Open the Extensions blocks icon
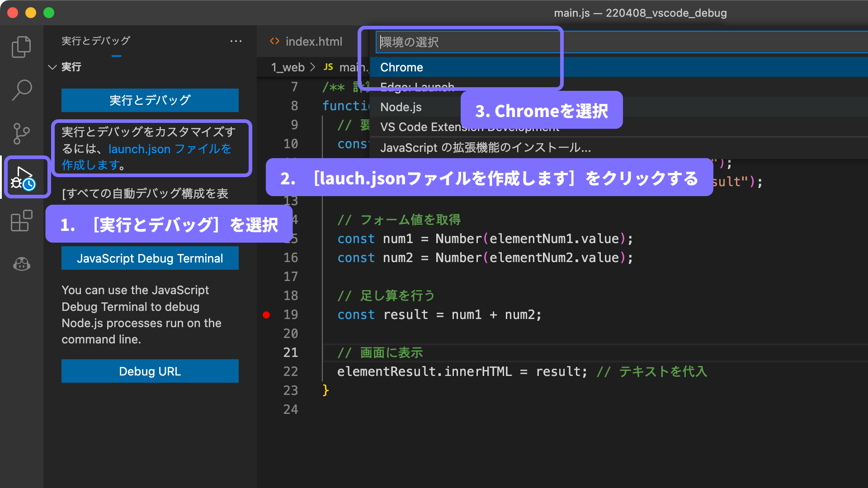Screen dimensions: 868x488 click(x=21, y=221)
